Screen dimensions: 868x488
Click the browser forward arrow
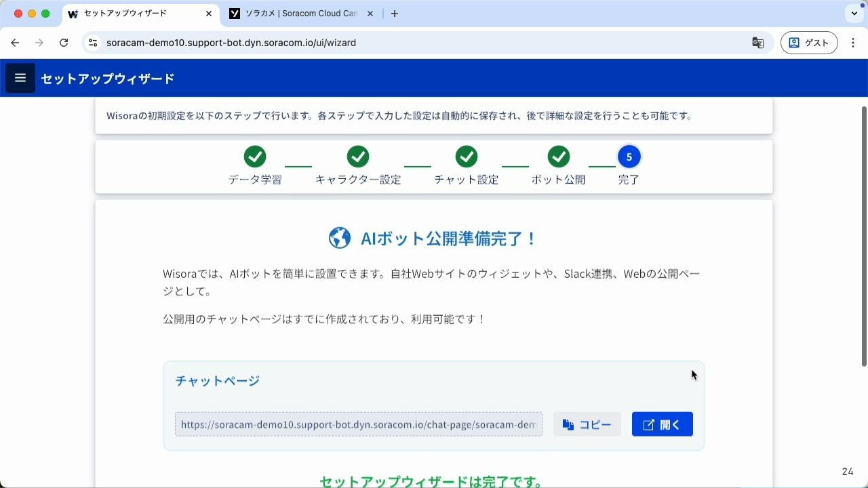pos(39,43)
